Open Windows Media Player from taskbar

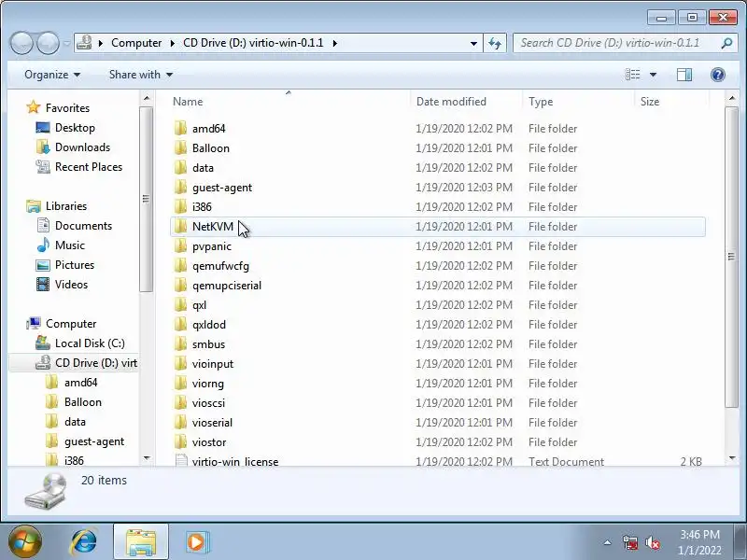(196, 542)
